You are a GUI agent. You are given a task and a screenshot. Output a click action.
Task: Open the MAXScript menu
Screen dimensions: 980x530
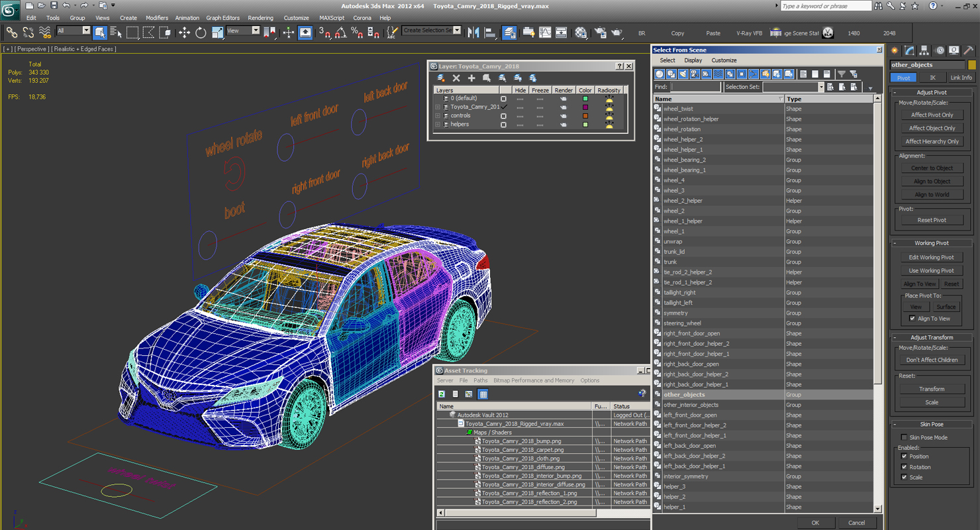pyautogui.click(x=332, y=18)
